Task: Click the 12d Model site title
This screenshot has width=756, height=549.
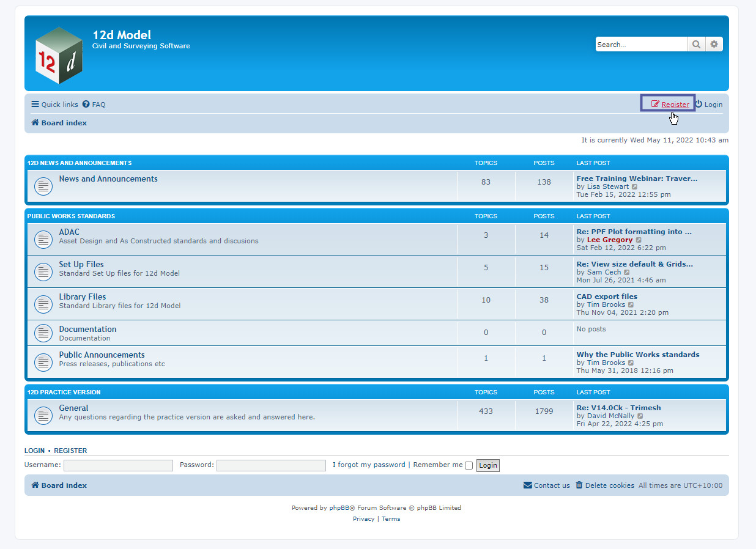Action: click(122, 35)
